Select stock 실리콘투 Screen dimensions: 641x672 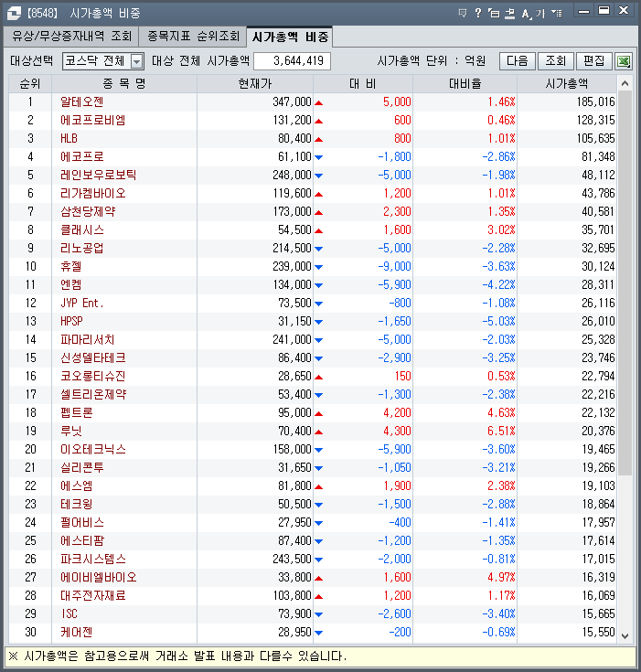click(82, 467)
